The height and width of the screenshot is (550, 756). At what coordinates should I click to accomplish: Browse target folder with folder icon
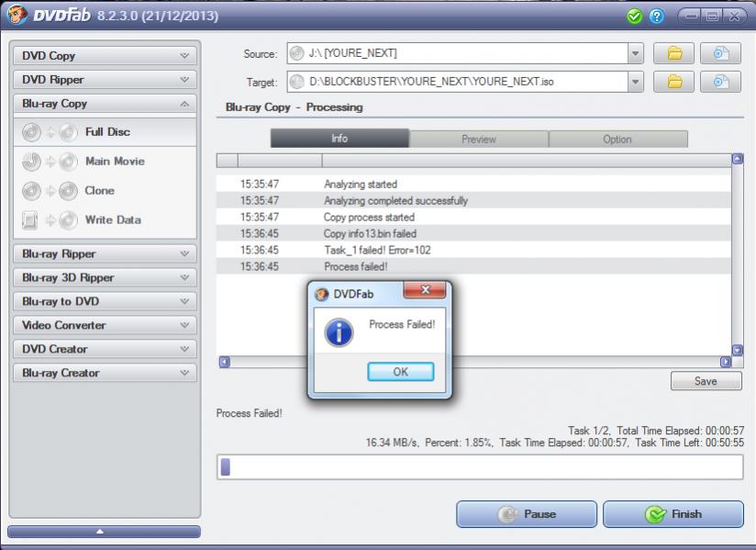tap(673, 82)
